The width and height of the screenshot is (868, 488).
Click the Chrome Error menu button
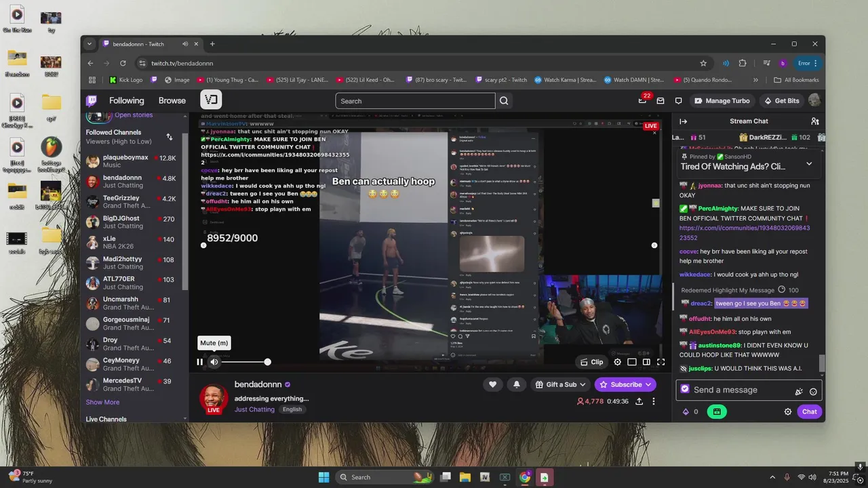808,63
